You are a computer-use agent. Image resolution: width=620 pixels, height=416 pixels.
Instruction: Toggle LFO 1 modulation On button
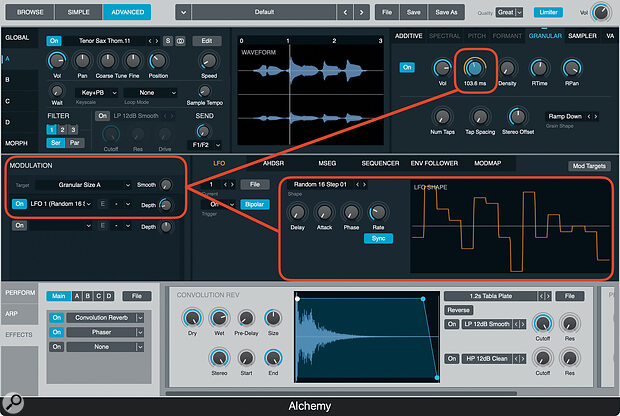(x=19, y=204)
